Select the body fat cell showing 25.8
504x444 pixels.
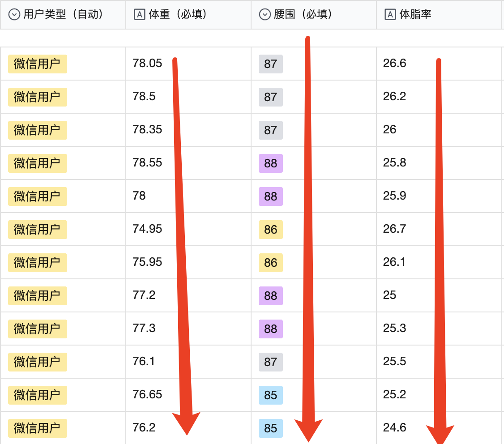click(394, 163)
